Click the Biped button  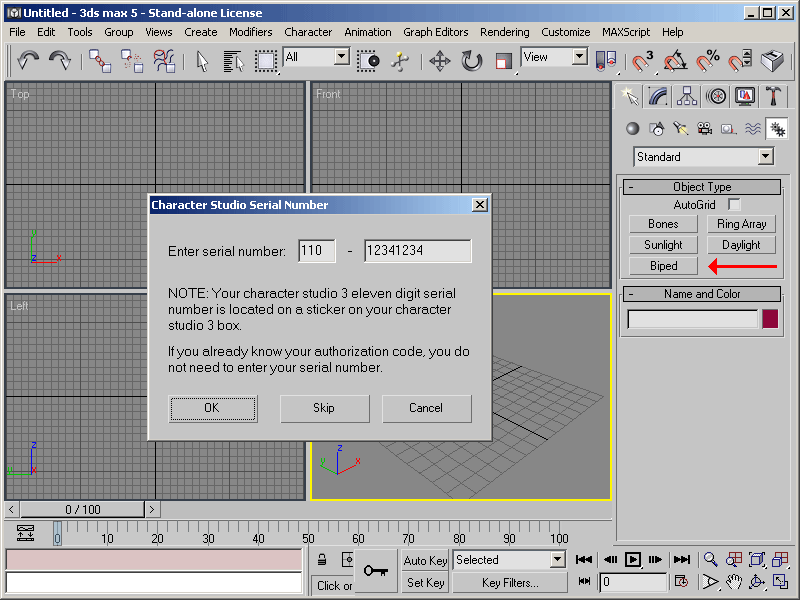[x=663, y=266]
